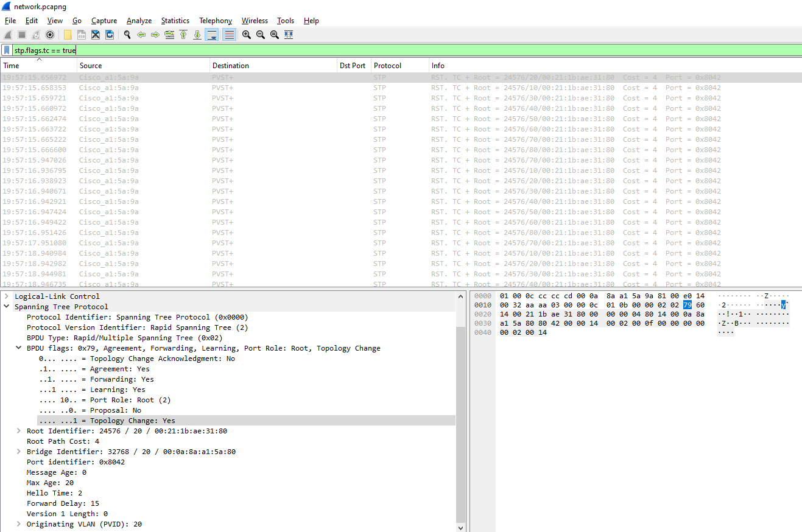Go to the first packet arrow icon
Viewport: 802px width, 532px height.
pyautogui.click(x=183, y=35)
